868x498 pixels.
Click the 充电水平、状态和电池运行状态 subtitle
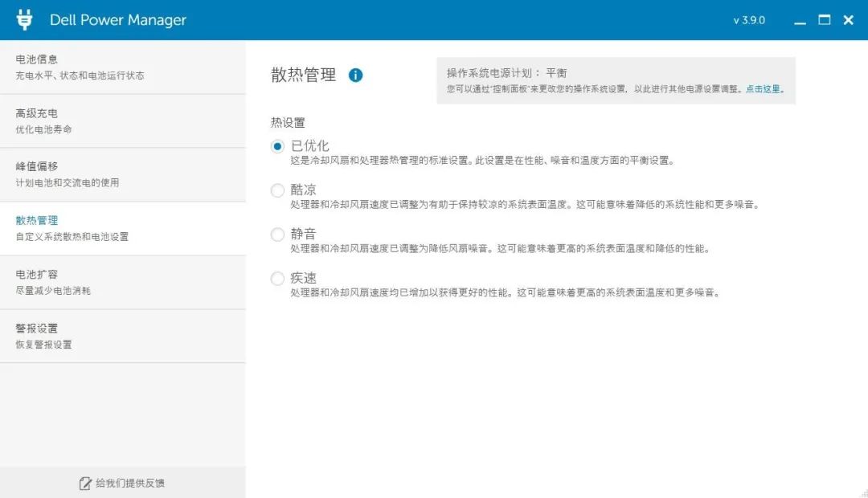pyautogui.click(x=80, y=76)
